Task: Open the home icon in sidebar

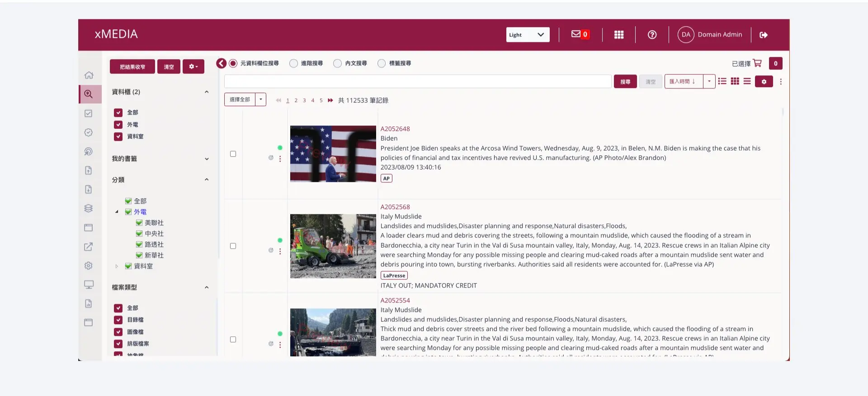Action: point(89,75)
